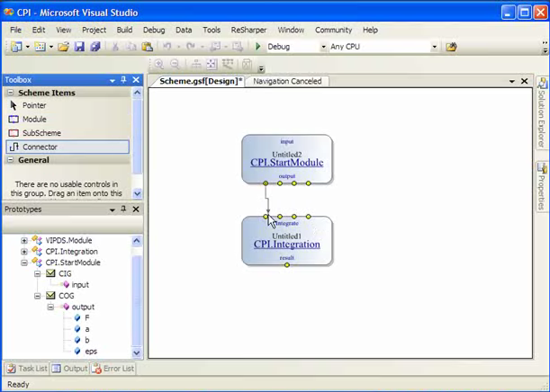
Task: Expand the VIPDS.Module tree node
Action: [24, 240]
